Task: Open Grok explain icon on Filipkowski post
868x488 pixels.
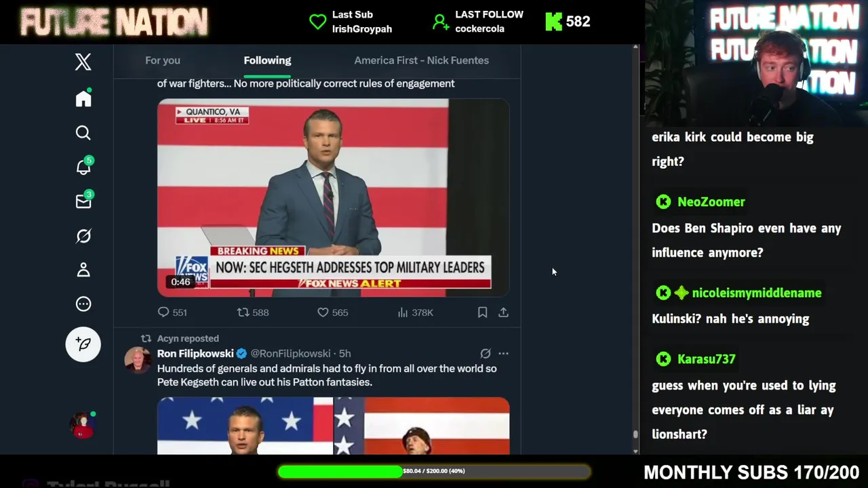Action: coord(486,353)
